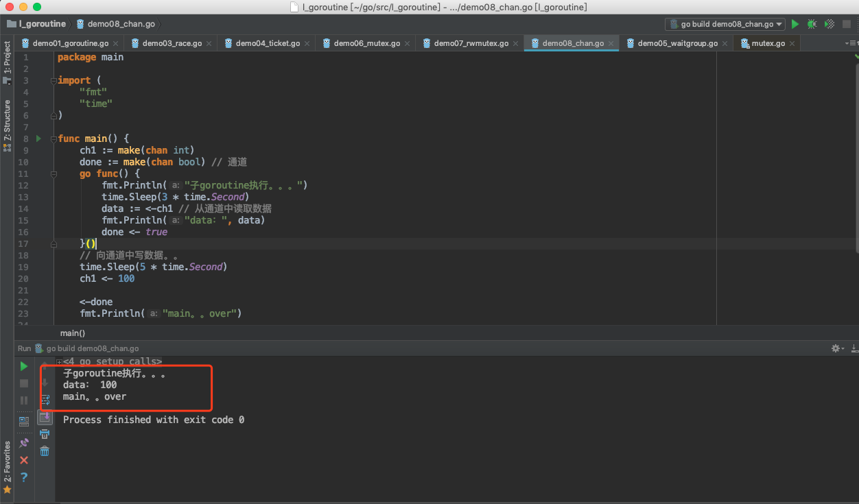Toggle the Project tool window sidebar

(7, 62)
